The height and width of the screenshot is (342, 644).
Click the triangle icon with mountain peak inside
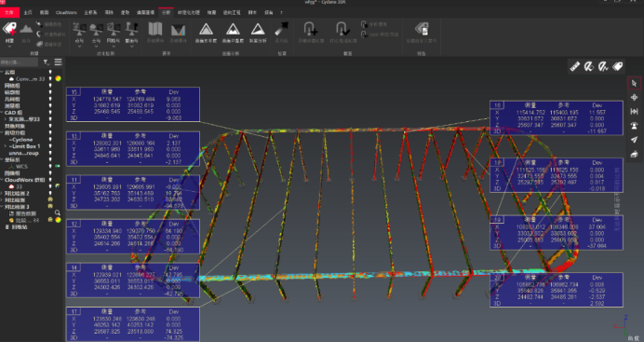pos(233,30)
